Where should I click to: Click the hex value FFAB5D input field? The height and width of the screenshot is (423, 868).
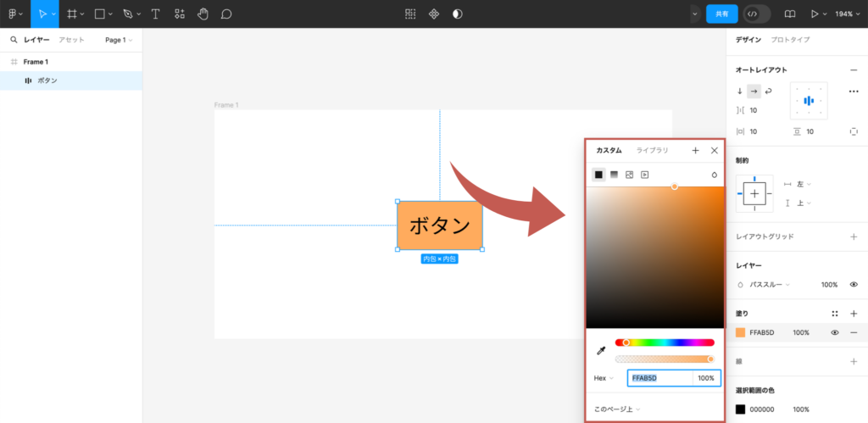(659, 378)
